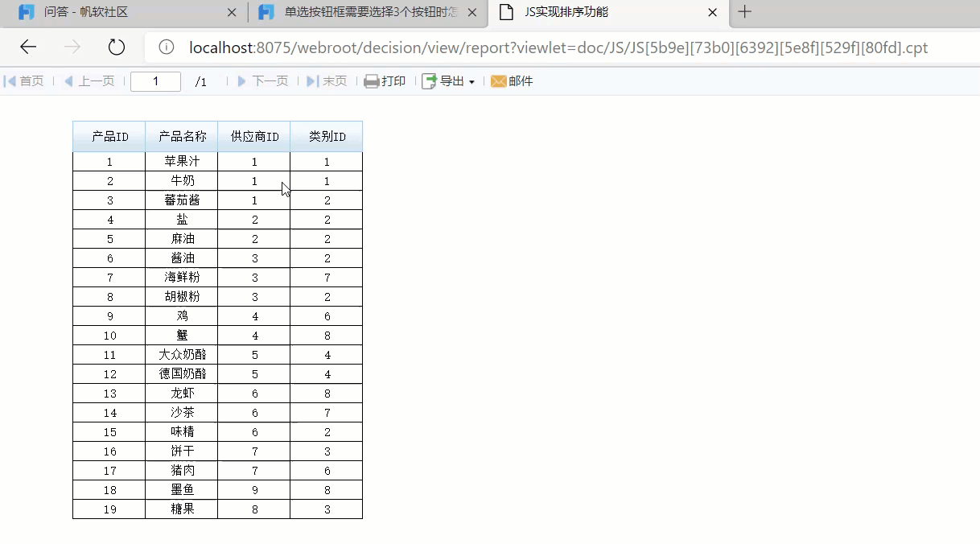Go to previous page (上一页)
Image resolution: width=980 pixels, height=544 pixels.
(x=89, y=81)
